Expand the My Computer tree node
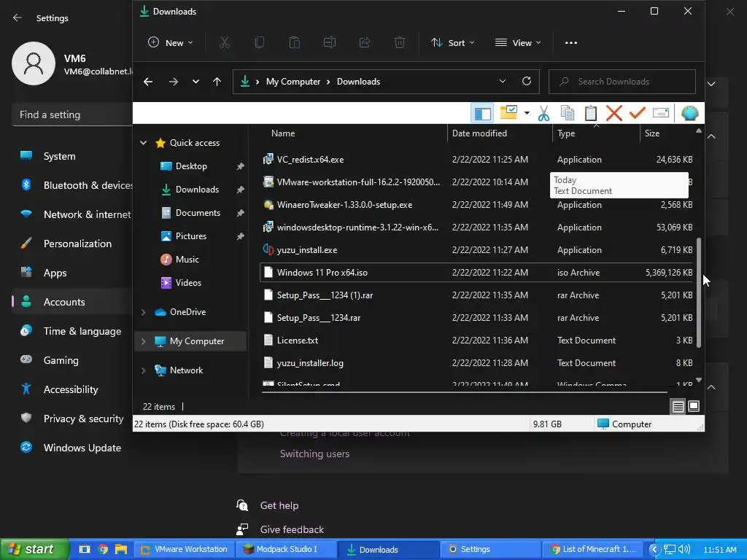The image size is (747, 560). [x=144, y=341]
